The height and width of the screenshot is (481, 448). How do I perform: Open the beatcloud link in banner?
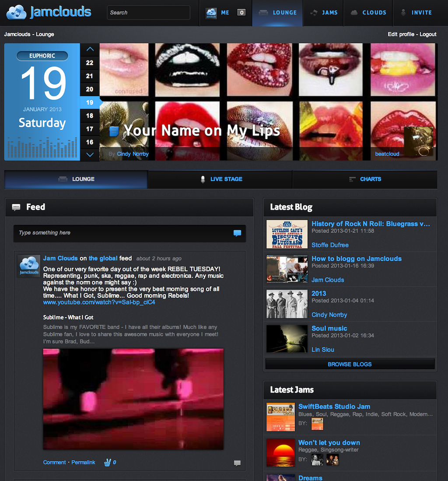tap(387, 154)
